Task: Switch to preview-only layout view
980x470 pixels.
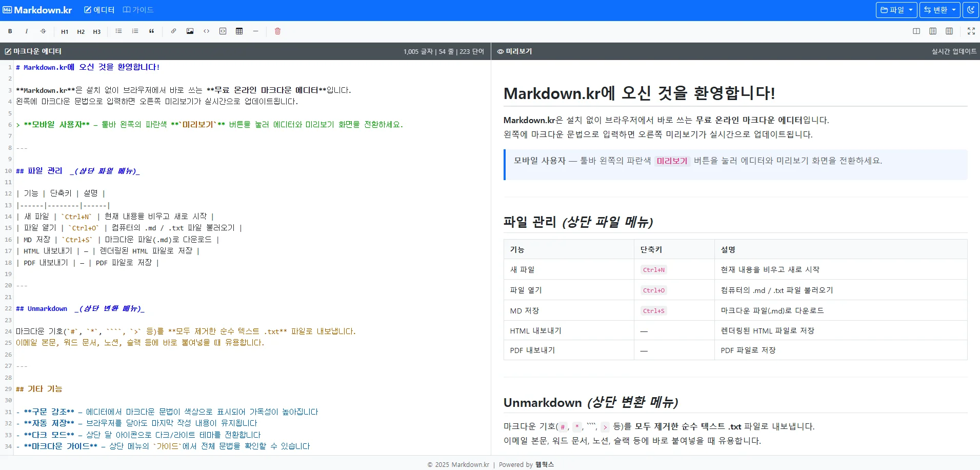Action: tap(949, 31)
